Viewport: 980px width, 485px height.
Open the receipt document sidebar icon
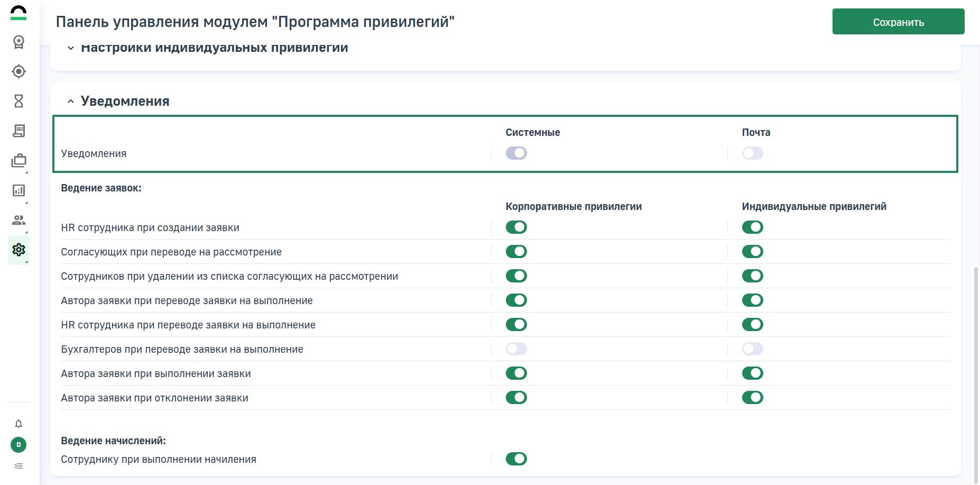[19, 131]
